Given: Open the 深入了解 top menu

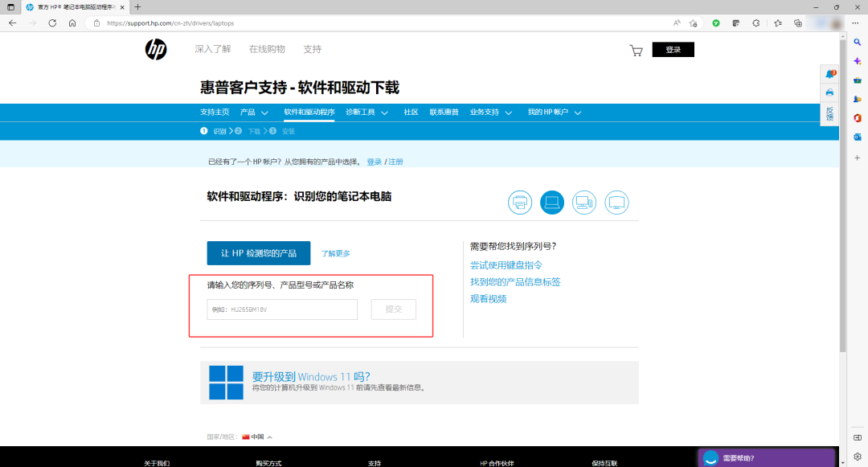Looking at the screenshot, I should [x=212, y=49].
